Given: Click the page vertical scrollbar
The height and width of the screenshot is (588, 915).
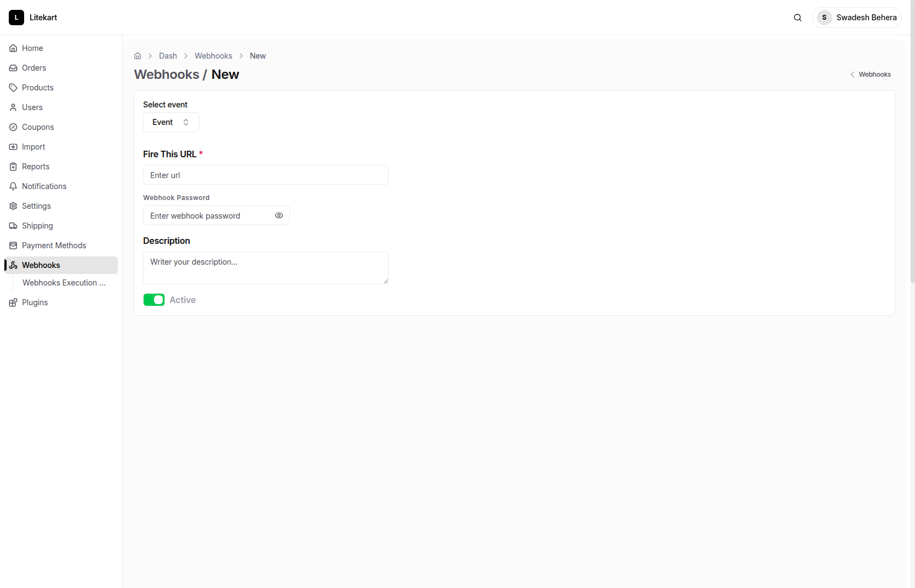Looking at the screenshot, I should (x=912, y=141).
